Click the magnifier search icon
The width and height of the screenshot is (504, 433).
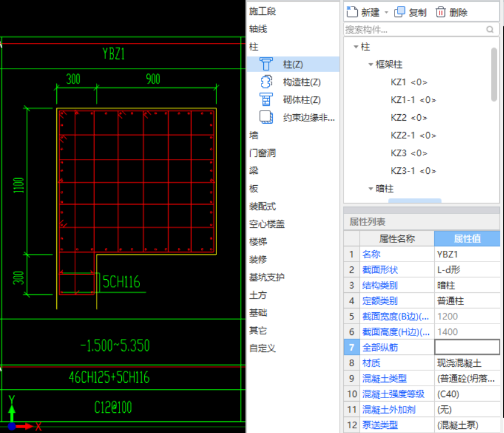pyautogui.click(x=490, y=30)
